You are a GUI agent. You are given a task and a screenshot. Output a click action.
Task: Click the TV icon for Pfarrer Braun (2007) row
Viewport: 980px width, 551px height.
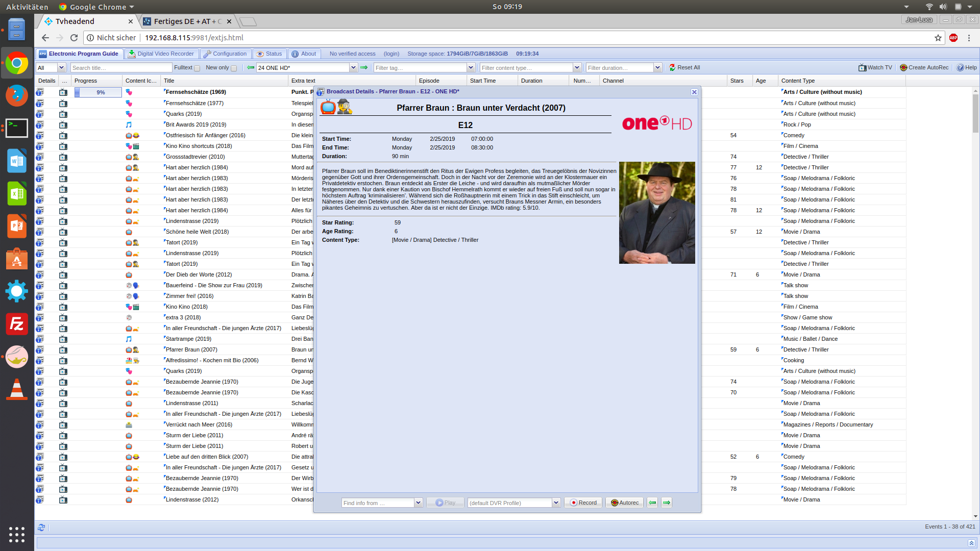(x=63, y=349)
